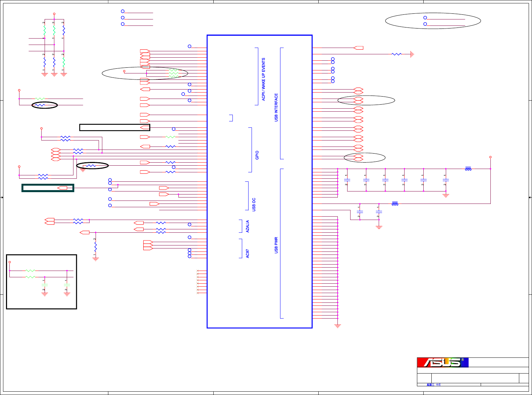Click the ASUS logo in title block
The image size is (532, 395).
pyautogui.click(x=442, y=362)
